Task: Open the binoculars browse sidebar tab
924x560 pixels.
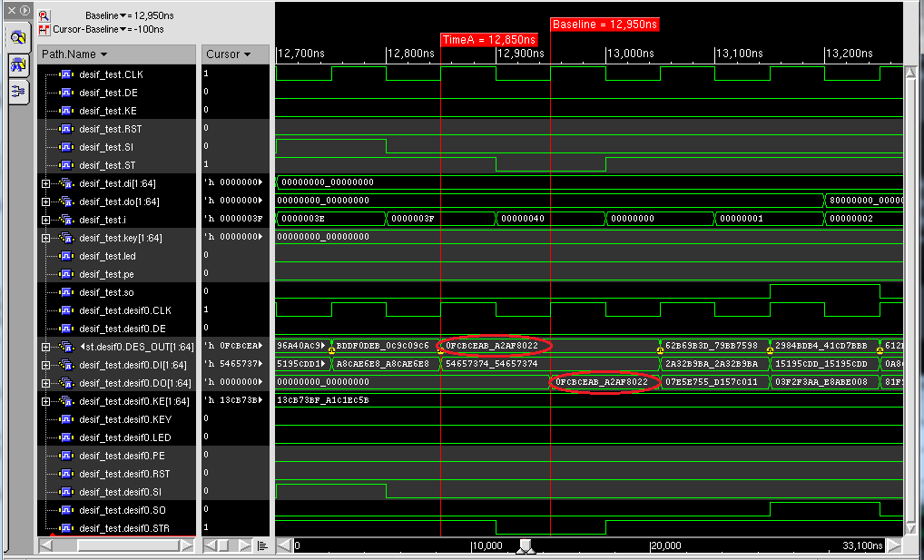Action: 18,64
